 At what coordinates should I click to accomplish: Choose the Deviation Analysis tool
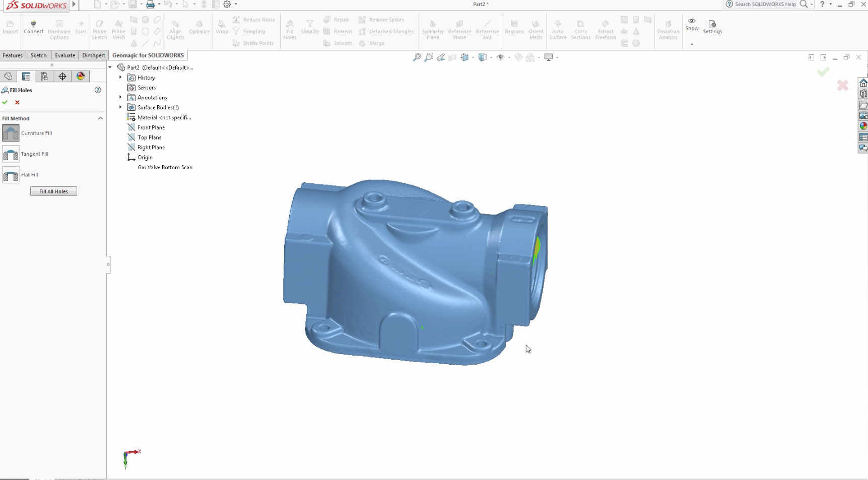pos(668,30)
